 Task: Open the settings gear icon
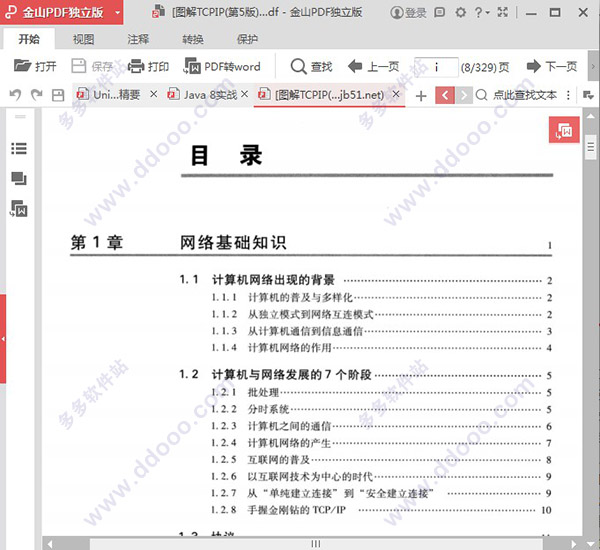461,13
